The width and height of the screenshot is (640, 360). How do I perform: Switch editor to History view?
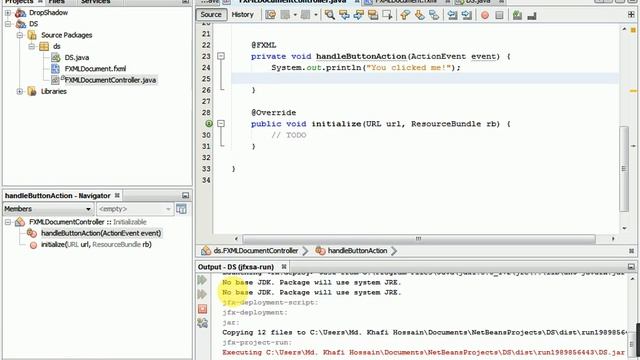(x=242, y=15)
